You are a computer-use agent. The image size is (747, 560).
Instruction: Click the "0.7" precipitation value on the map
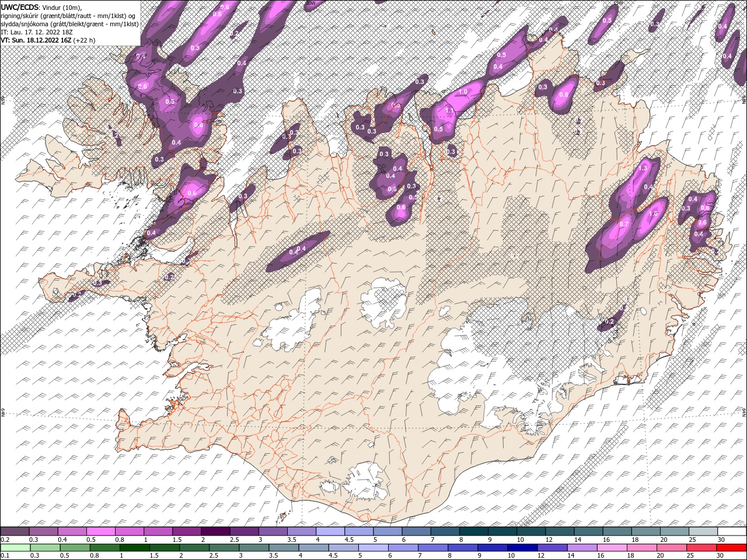click(624, 224)
